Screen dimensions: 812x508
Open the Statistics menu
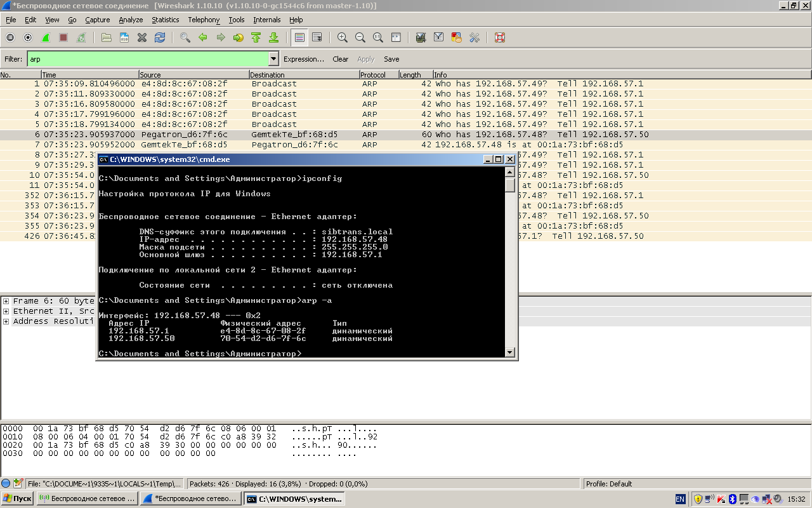165,20
